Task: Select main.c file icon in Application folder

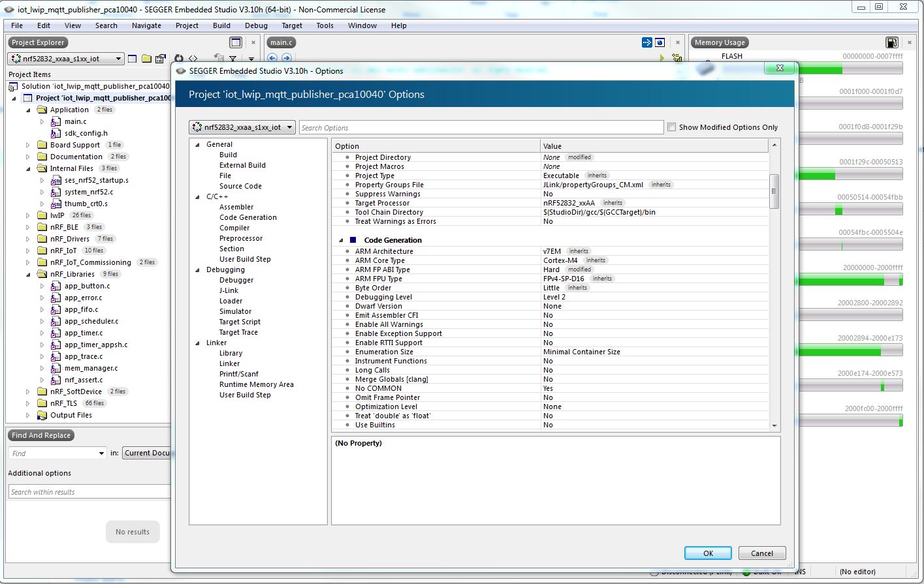Action: point(56,121)
